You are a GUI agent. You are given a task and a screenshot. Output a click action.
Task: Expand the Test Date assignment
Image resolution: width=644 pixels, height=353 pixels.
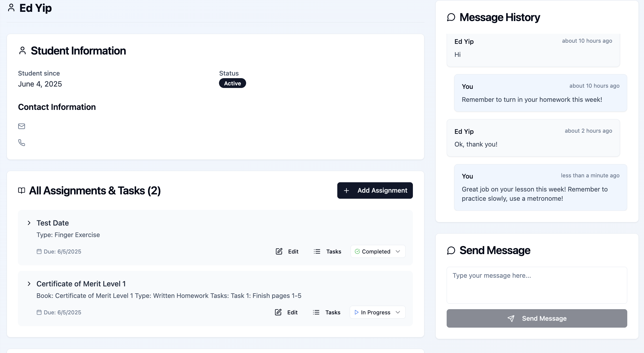coord(29,223)
